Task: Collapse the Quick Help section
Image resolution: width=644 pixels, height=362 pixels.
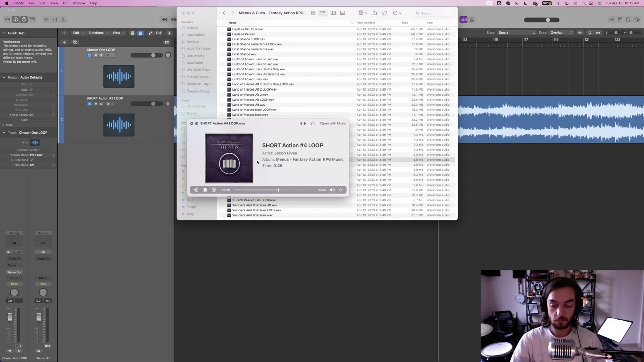Action: [x=4, y=33]
